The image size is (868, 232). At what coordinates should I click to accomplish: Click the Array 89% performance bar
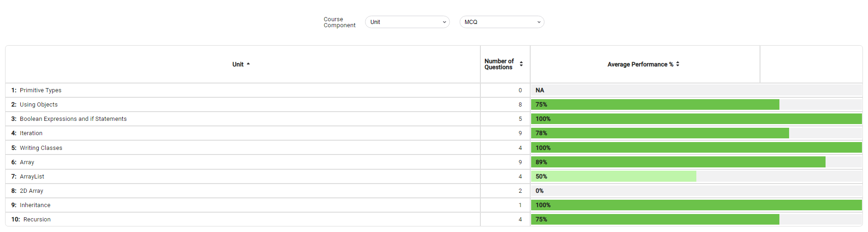point(678,162)
